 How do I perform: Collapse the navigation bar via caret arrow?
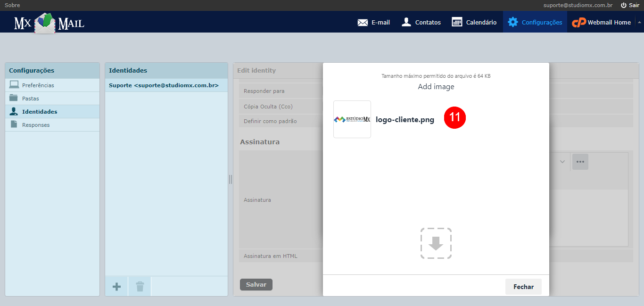pyautogui.click(x=640, y=22)
